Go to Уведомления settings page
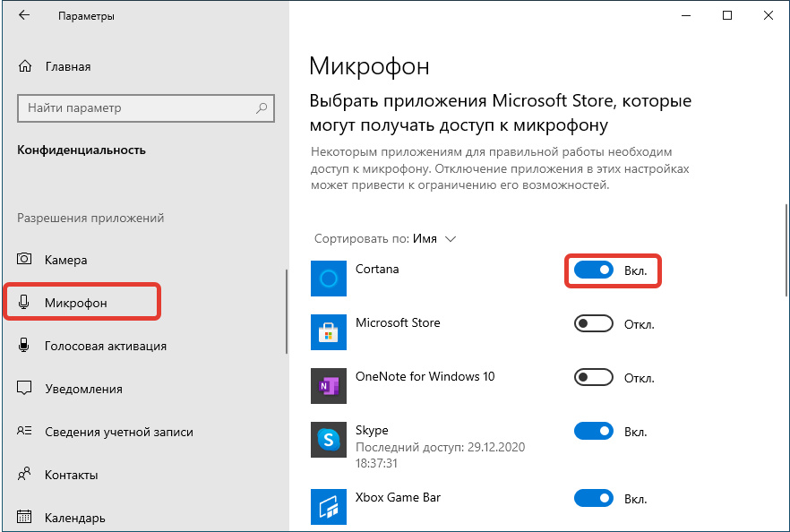The image size is (790, 532). click(83, 389)
